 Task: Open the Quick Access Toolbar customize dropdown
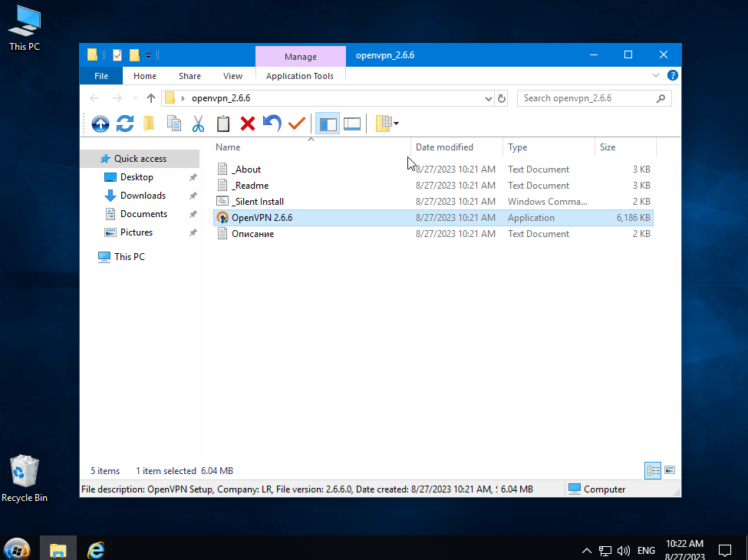[148, 56]
